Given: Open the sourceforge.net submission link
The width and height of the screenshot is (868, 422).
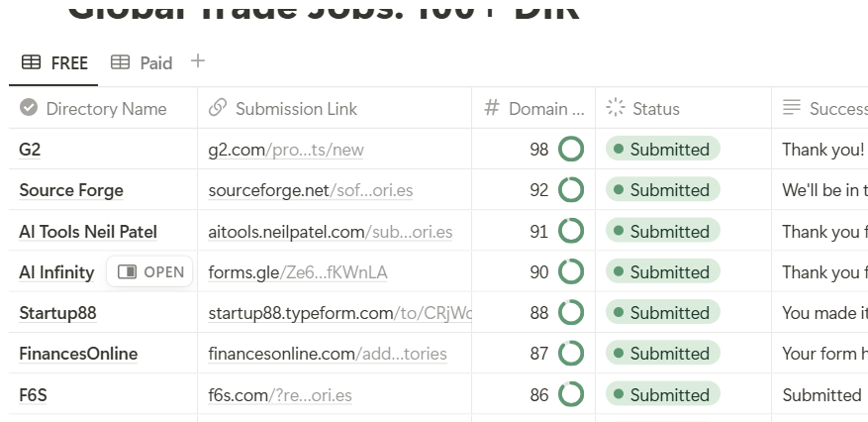Looking at the screenshot, I should pos(311,190).
